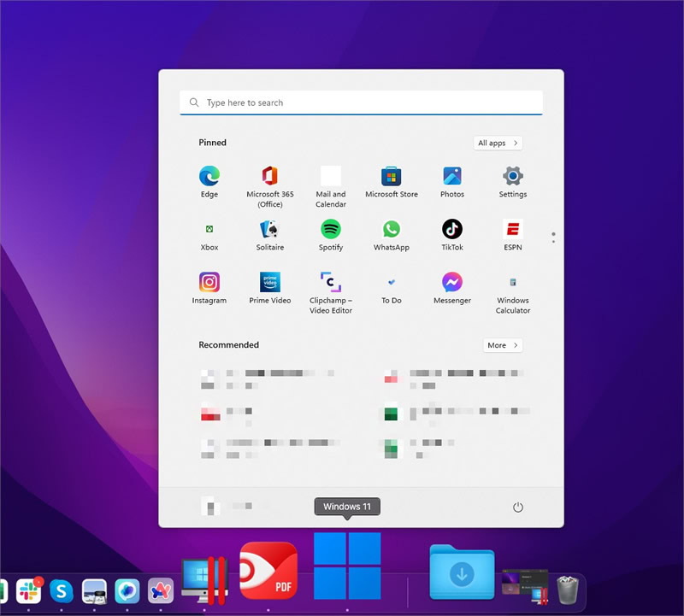Launch Spotify from pinned apps

coord(331,229)
